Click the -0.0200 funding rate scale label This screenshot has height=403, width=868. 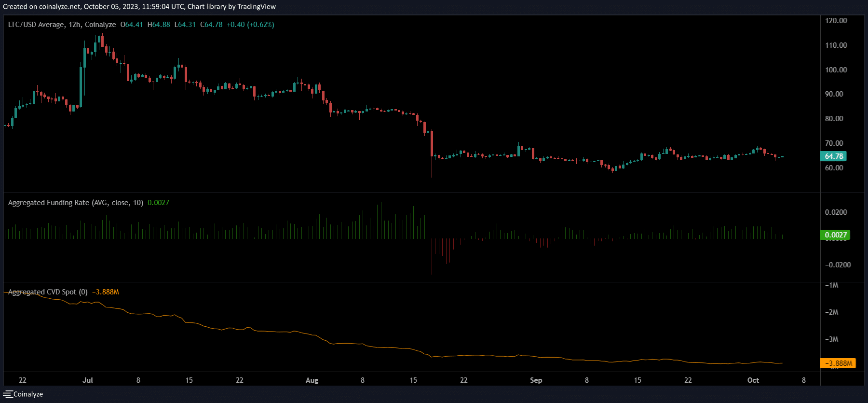coord(838,265)
